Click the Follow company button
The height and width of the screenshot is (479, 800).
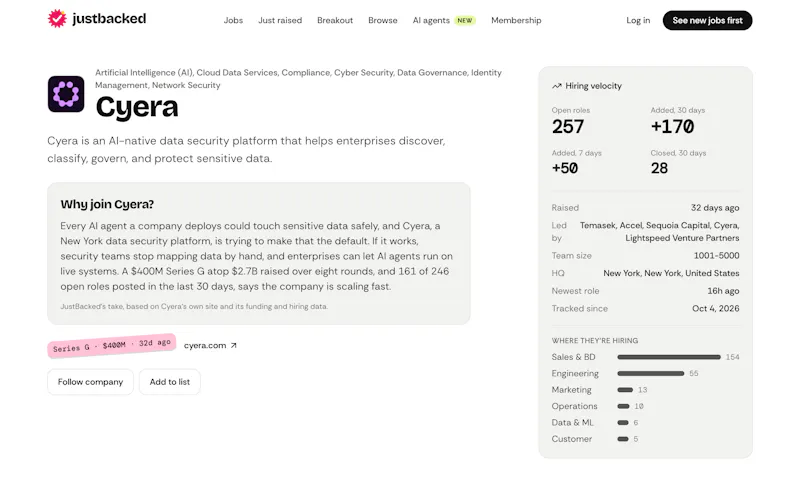point(90,382)
